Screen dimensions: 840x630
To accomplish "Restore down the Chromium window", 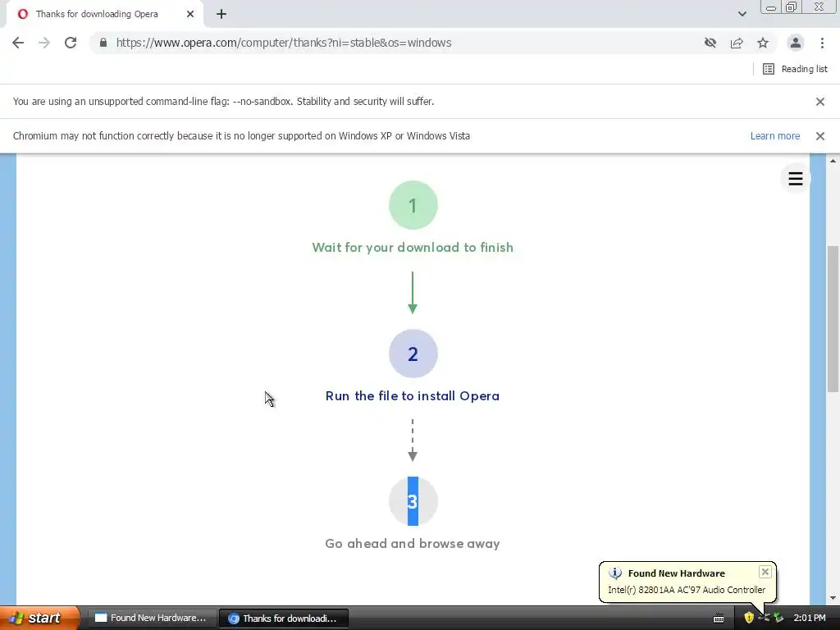I will click(792, 7).
